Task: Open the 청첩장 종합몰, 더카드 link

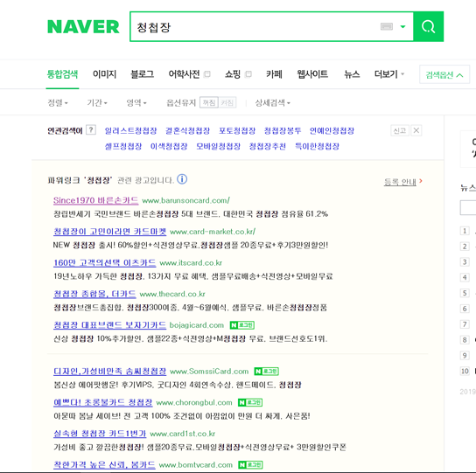Action: 94,294
